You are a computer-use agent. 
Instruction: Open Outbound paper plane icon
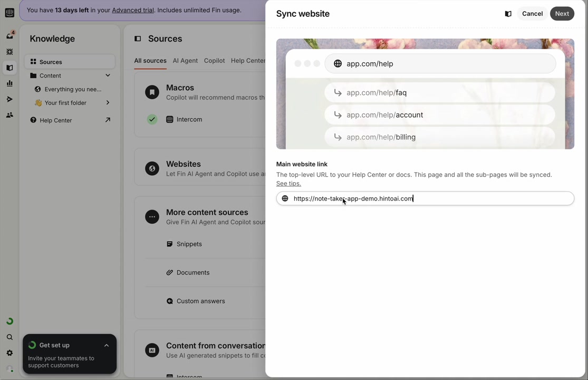coord(9,99)
